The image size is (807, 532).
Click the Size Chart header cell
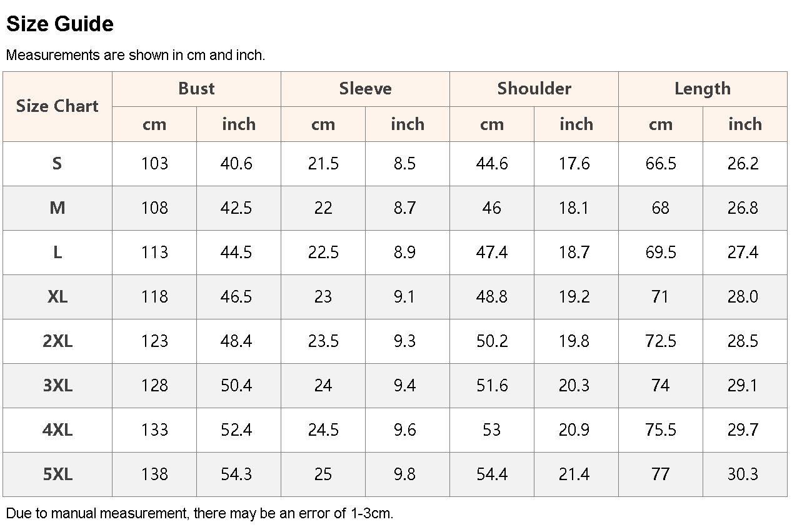[58, 106]
